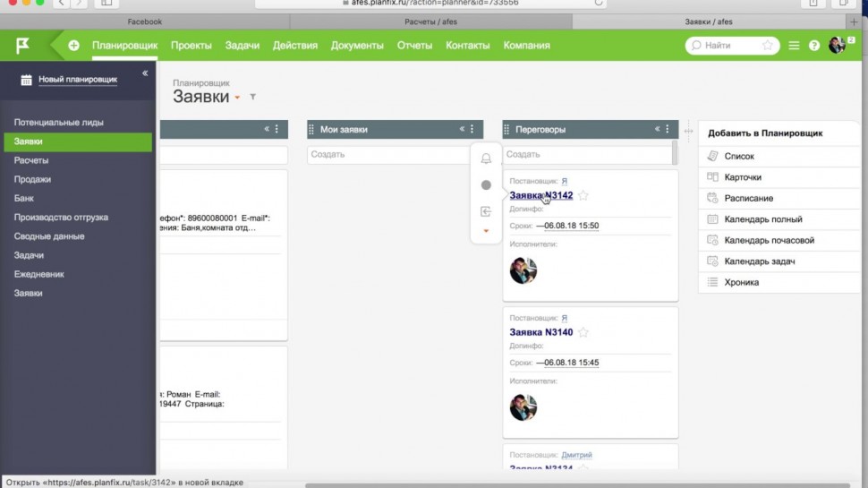Viewport: 868px width, 488px height.
Task: Open the help question mark icon
Action: tap(814, 46)
